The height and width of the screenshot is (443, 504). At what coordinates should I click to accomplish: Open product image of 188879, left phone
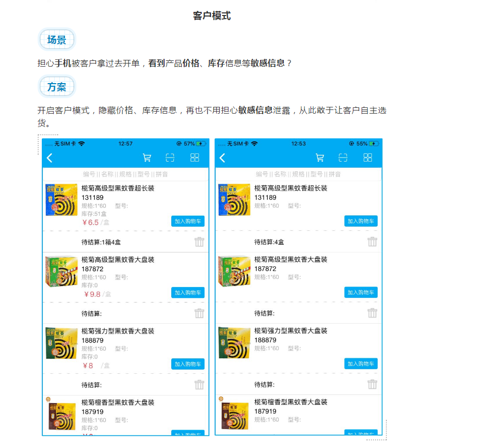pos(61,343)
